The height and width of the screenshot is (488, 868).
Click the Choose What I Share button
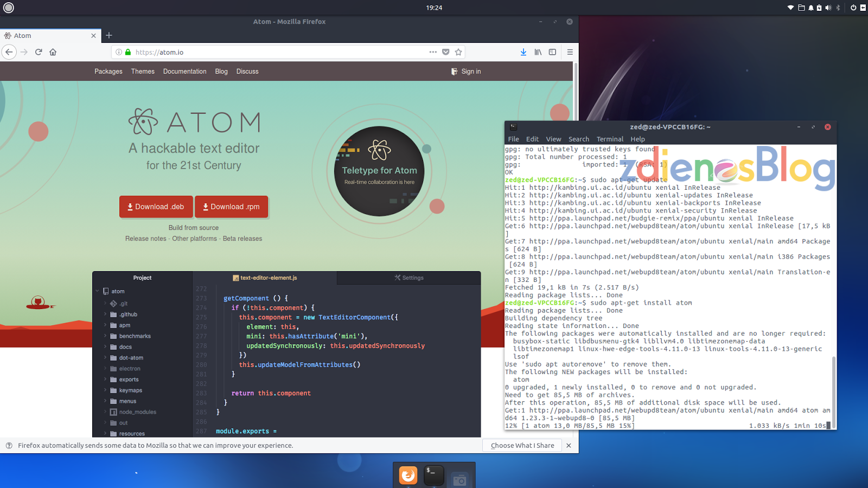pyautogui.click(x=522, y=446)
